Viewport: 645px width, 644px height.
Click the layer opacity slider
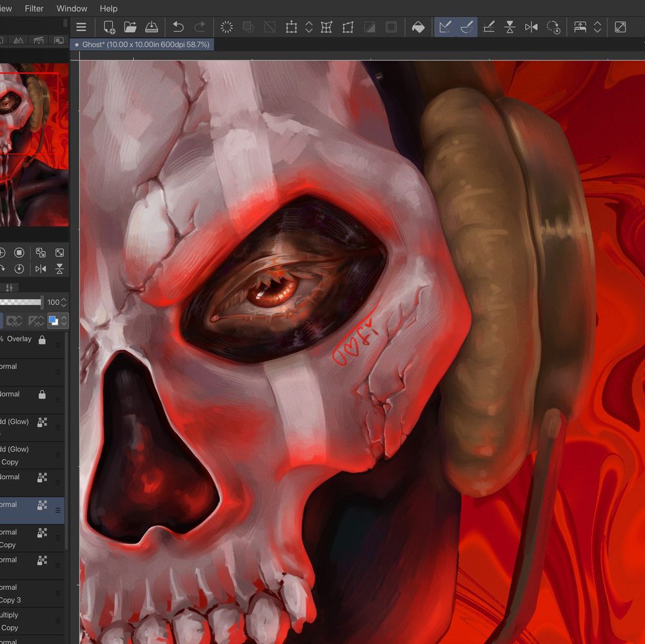click(21, 302)
